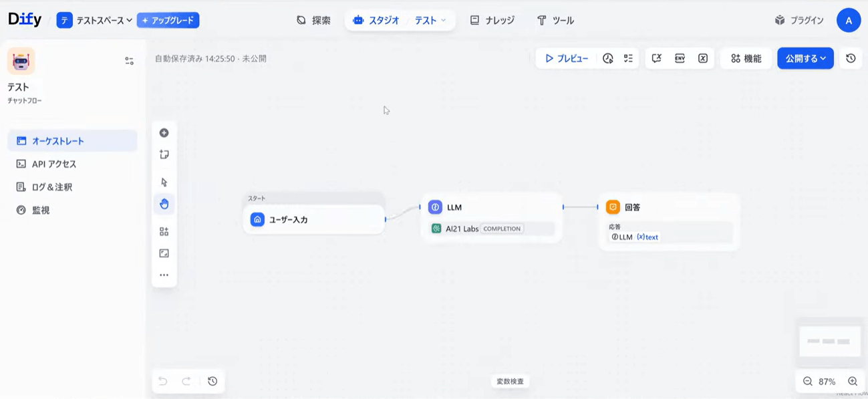This screenshot has width=868, height=399.
Task: Open ログ＆注釈 in the sidebar
Action: [72, 187]
